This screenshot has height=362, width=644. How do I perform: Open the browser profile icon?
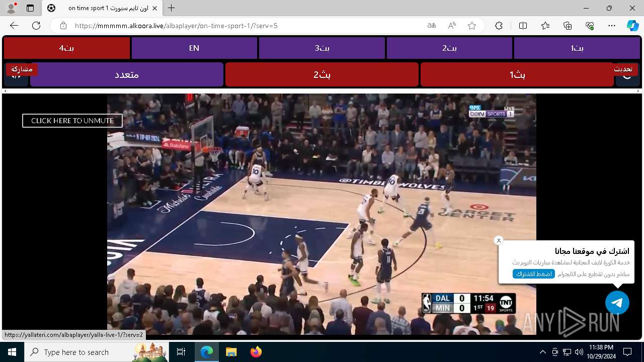click(11, 8)
